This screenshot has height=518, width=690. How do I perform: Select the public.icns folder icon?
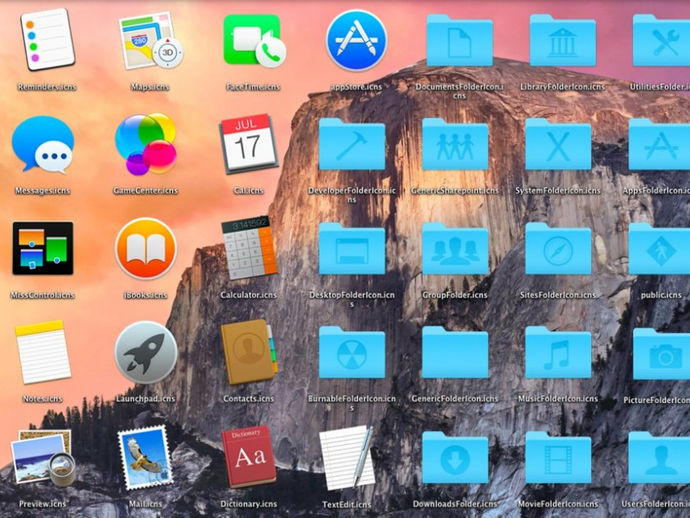coord(659,249)
